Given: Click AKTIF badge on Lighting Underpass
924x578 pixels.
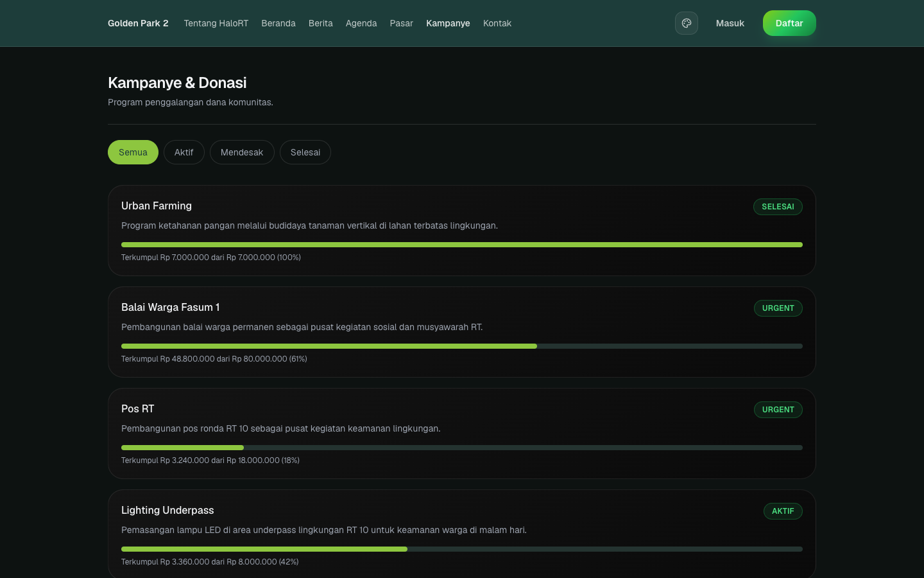Looking at the screenshot, I should 783,511.
